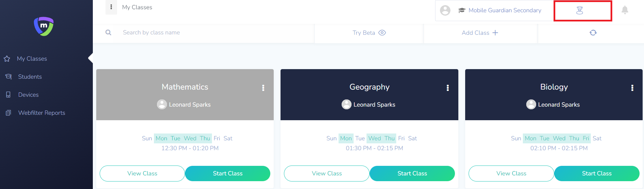The height and width of the screenshot is (189, 644).
Task: Toggle Tue on the Geography schedule
Action: [360, 138]
